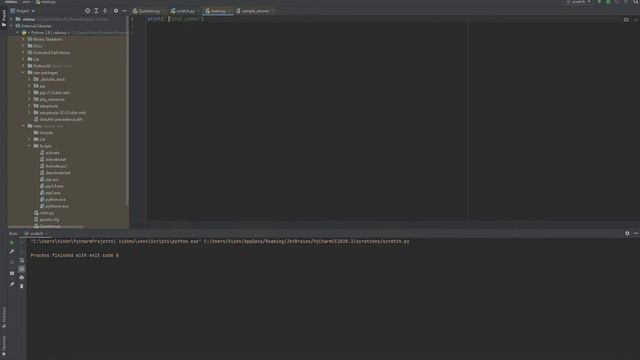Click the Pin Tab icon in Run panel
This screenshot has width=640, height=360.
pyautogui.click(x=12, y=284)
